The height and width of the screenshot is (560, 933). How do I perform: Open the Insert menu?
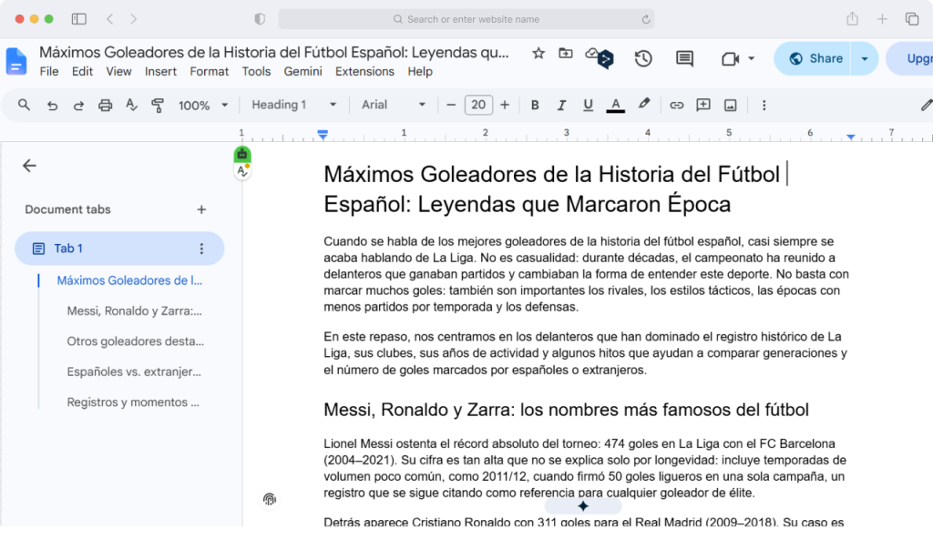click(160, 71)
